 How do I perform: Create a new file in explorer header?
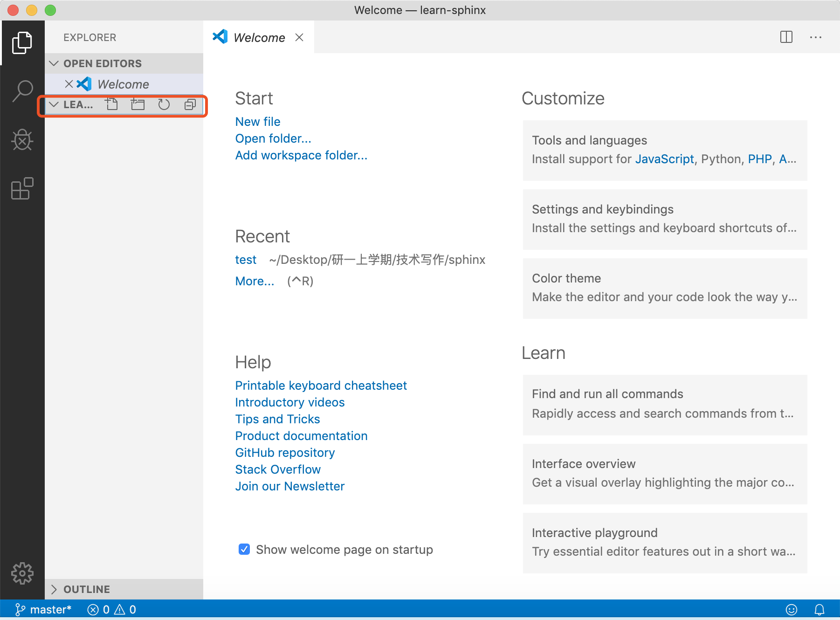click(x=111, y=104)
